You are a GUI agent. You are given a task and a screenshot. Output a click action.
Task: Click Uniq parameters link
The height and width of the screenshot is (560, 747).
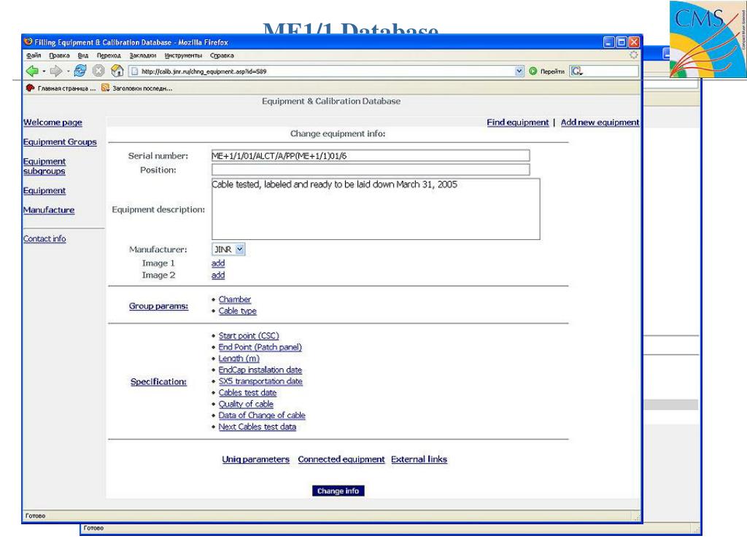tap(255, 459)
